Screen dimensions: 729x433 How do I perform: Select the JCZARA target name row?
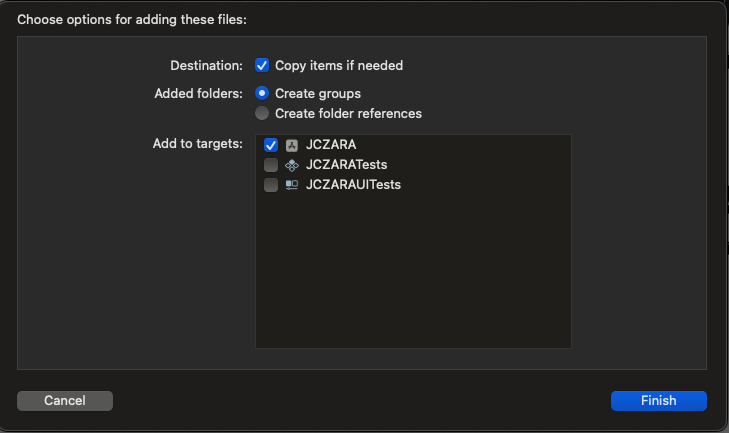click(331, 145)
